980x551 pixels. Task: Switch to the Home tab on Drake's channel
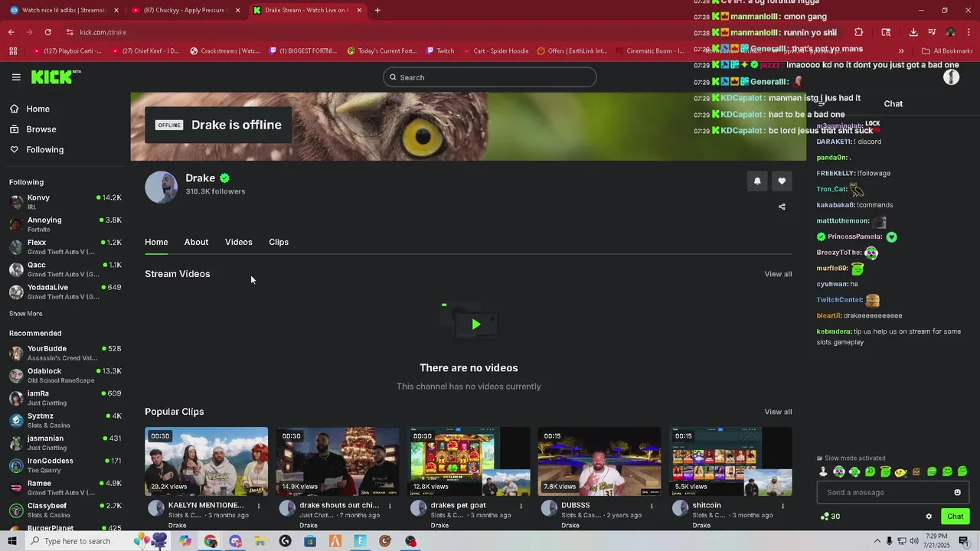click(156, 242)
